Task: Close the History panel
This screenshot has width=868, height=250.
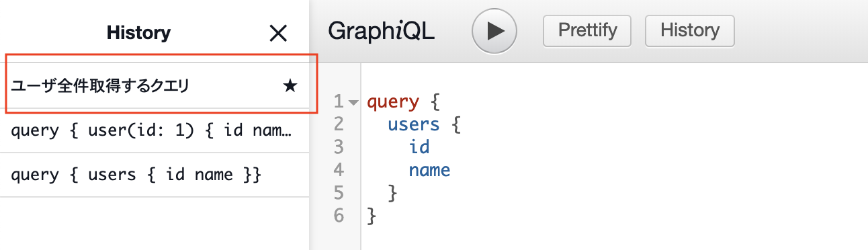Action: [277, 32]
